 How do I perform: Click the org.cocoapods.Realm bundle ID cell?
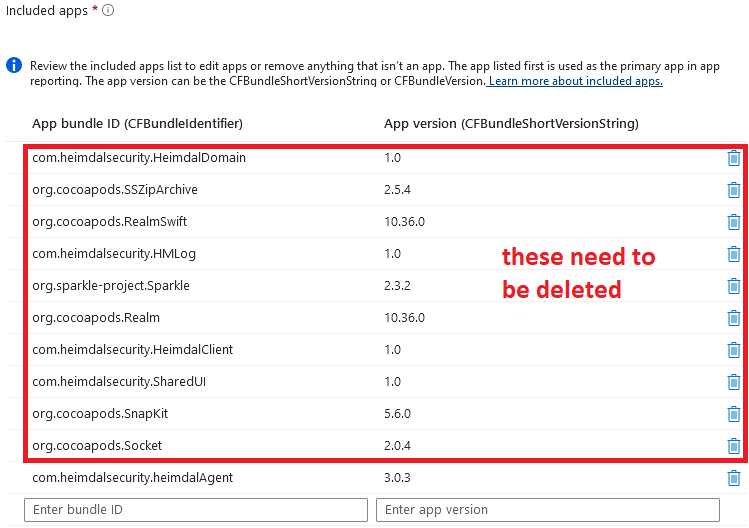tap(96, 318)
